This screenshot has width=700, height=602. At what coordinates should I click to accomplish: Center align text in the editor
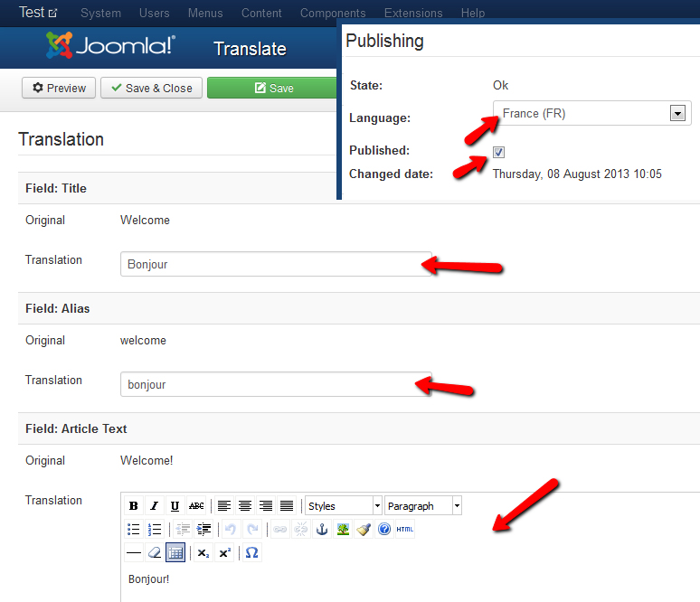click(245, 505)
